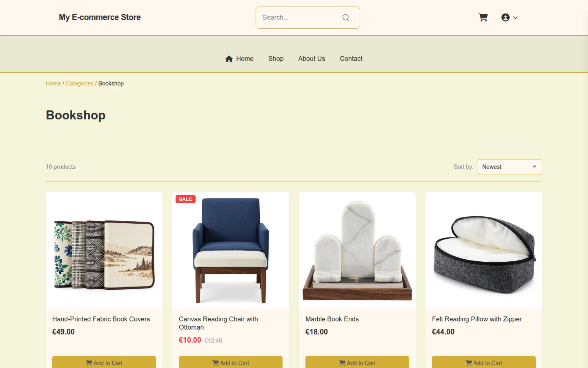The height and width of the screenshot is (368, 588).
Task: Add Canvas Reading Chair to cart
Action: coord(231,362)
